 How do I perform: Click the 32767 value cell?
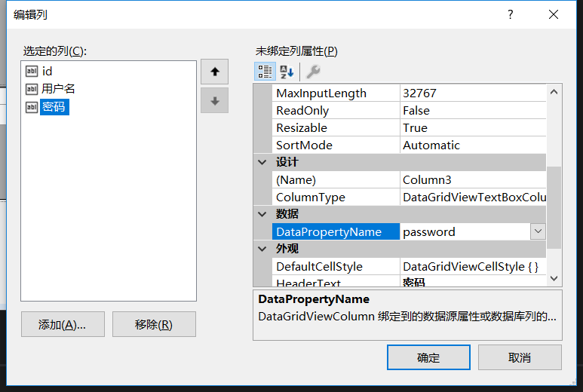(x=473, y=93)
